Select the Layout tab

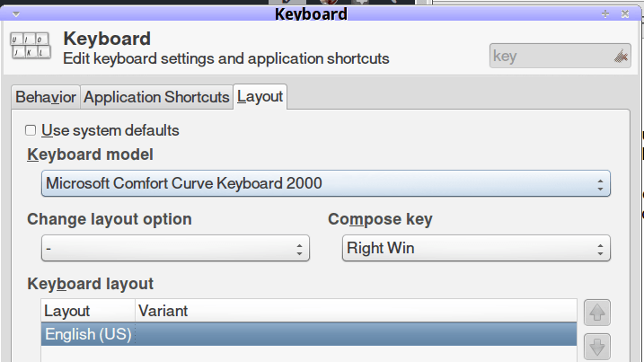[x=260, y=97]
